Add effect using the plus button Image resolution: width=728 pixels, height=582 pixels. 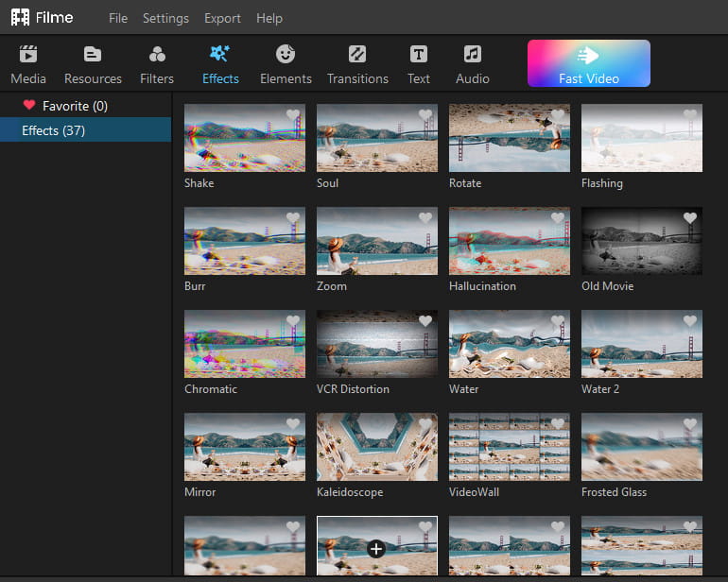pos(376,548)
